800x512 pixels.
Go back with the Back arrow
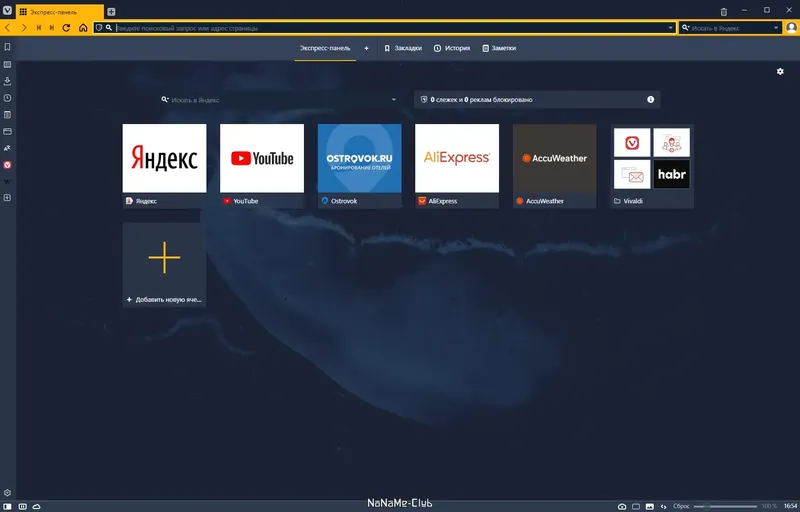pyautogui.click(x=8, y=28)
